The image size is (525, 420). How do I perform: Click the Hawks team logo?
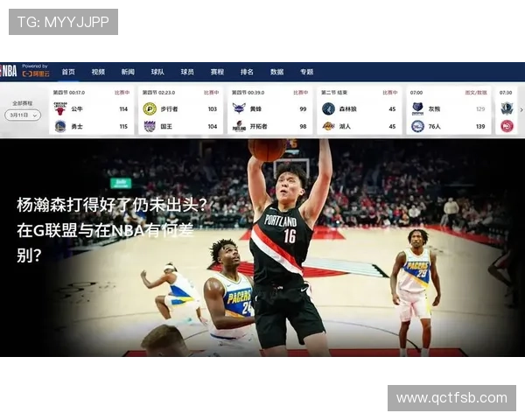pos(507,127)
